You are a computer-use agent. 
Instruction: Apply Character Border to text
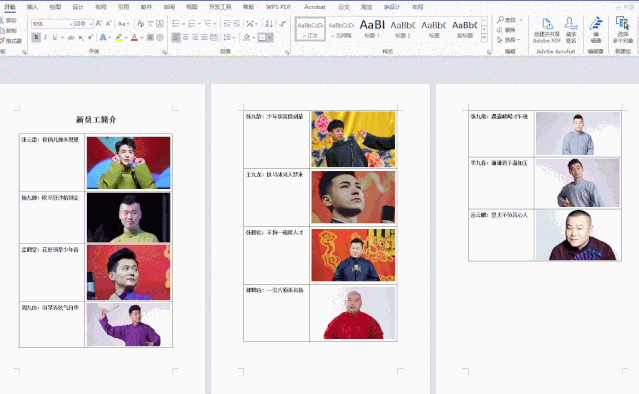(x=160, y=24)
